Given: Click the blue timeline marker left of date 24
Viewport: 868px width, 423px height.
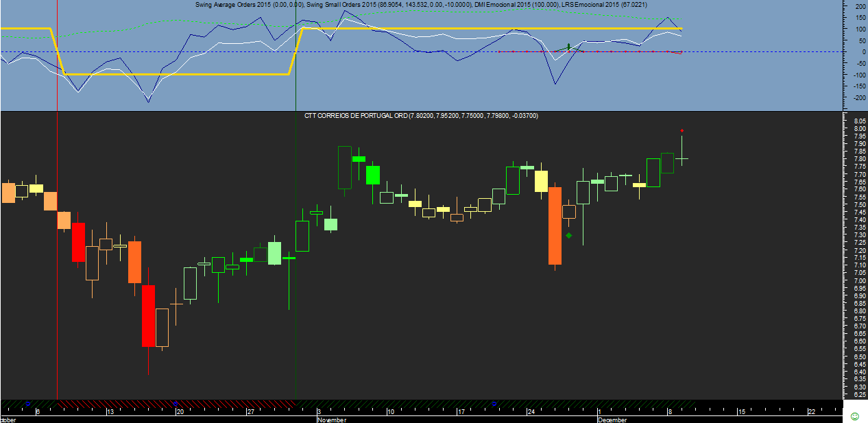Looking at the screenshot, I should [x=494, y=403].
